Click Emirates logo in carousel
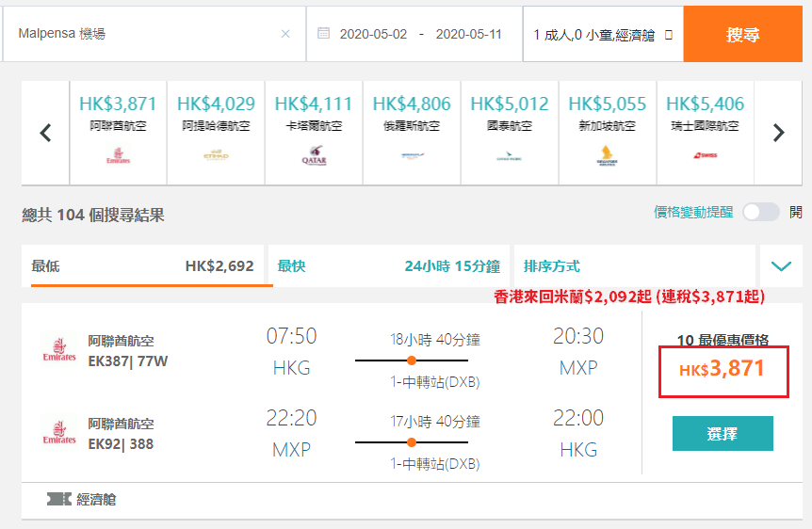 pos(118,155)
